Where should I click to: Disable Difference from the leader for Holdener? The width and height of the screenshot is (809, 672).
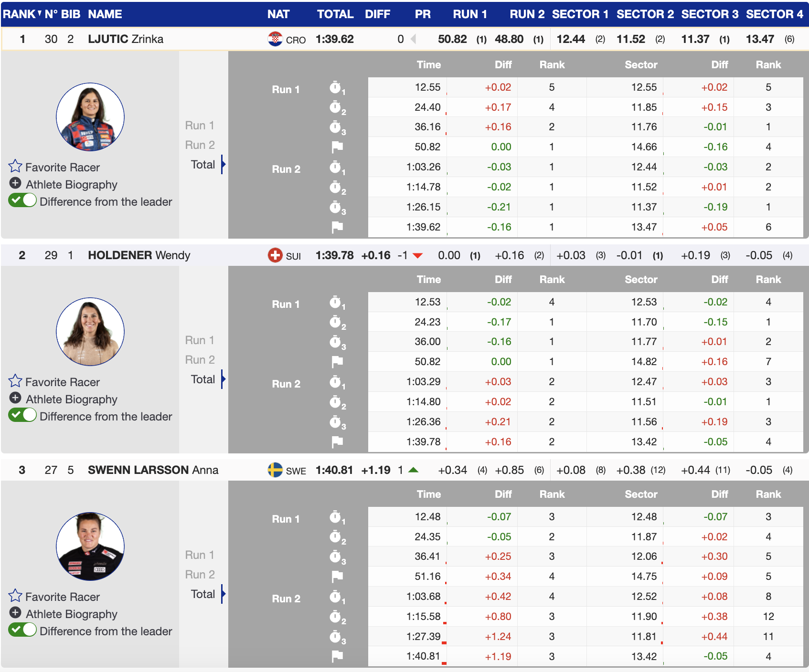coord(22,416)
